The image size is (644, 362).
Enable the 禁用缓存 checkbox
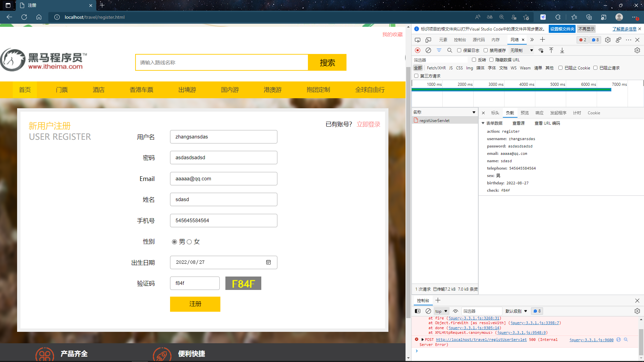point(486,50)
